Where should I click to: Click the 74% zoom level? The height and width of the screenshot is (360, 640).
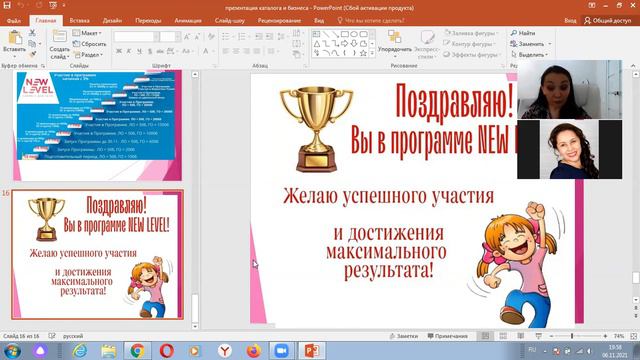(x=619, y=336)
